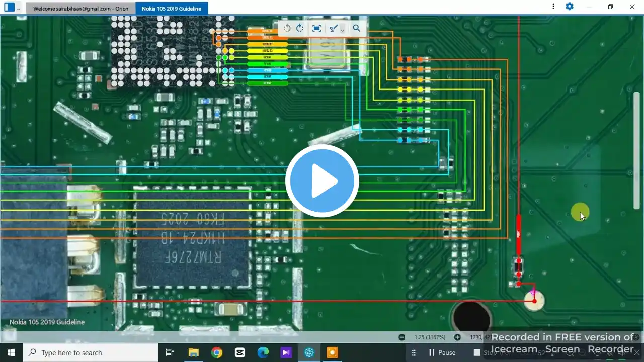644x362 pixels.
Task: Open the panel layout dropdown arrow
Action: 19,9
